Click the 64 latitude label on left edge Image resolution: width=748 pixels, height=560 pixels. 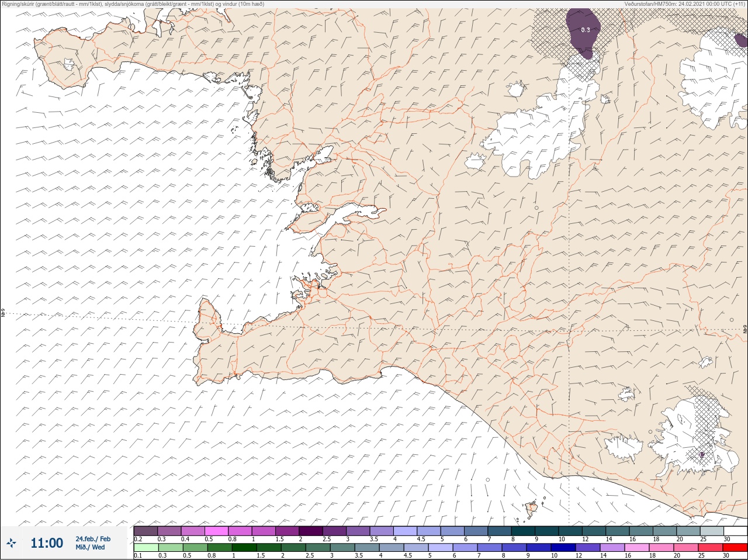[x=3, y=314]
